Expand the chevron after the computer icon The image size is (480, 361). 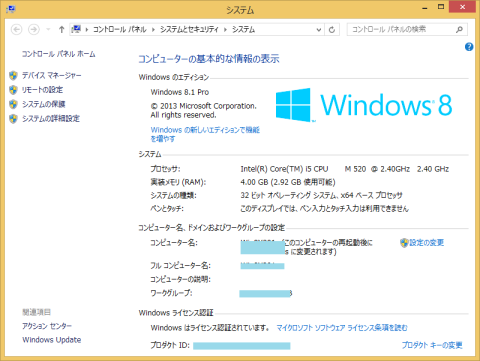tap(87, 30)
